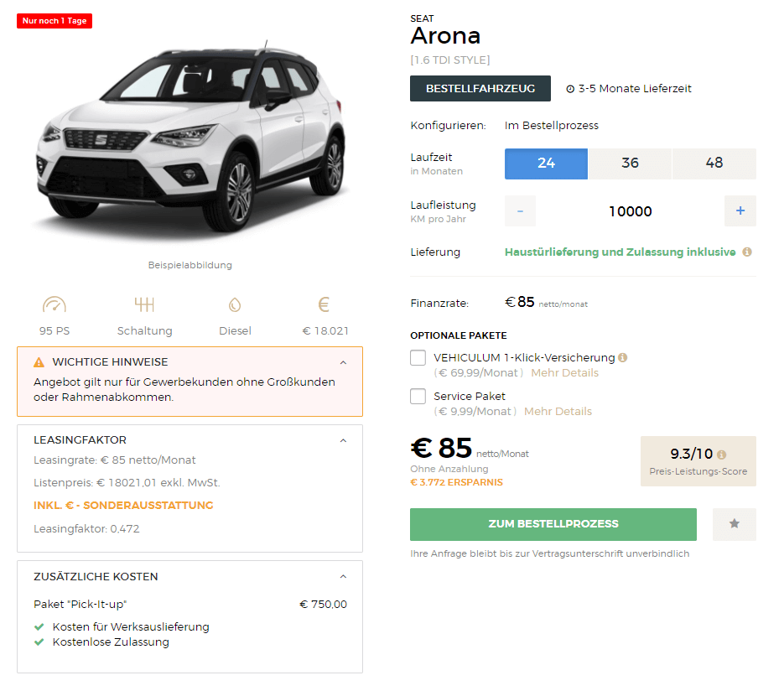
Task: Collapse the Leasingfaktor panel
Action: pyautogui.click(x=343, y=440)
